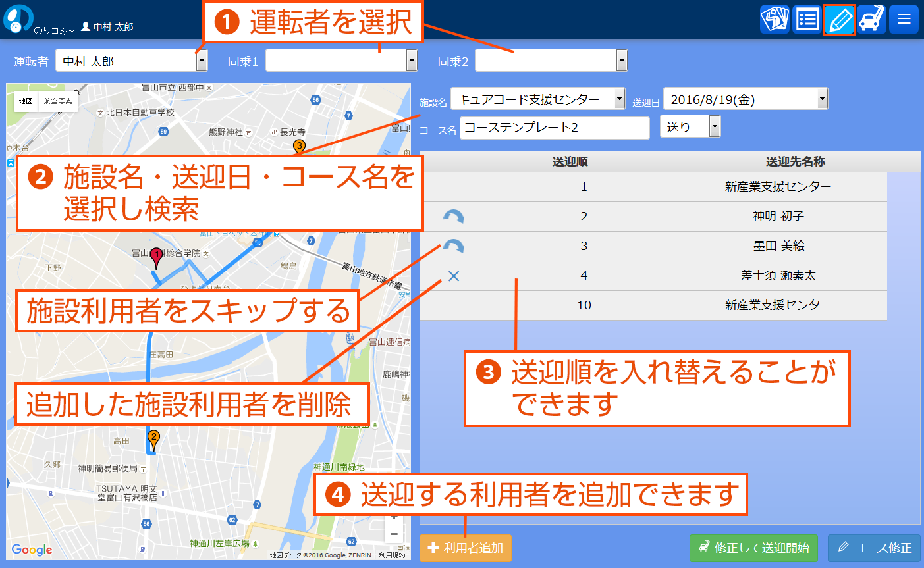
Task: Click the 修正して送迎開始 button
Action: (753, 548)
